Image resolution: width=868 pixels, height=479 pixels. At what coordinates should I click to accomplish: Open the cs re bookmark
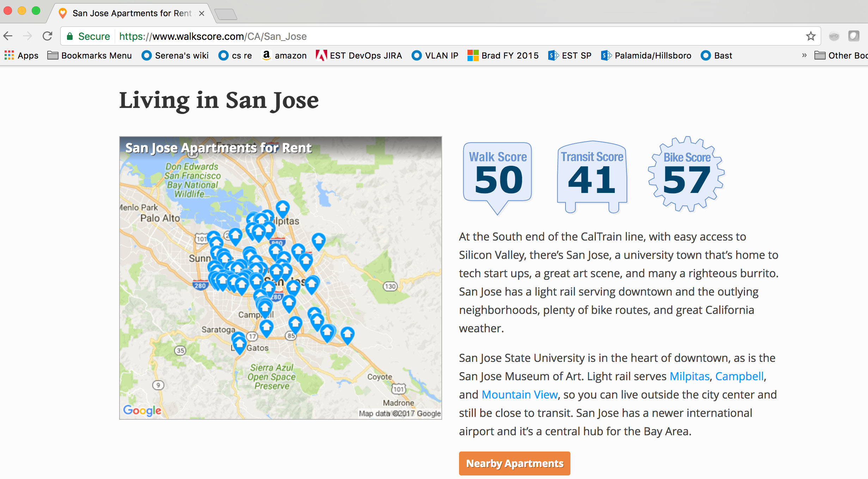(x=235, y=55)
